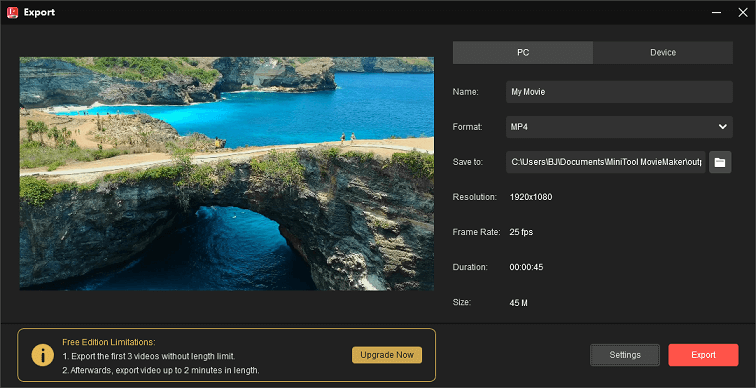
Task: Click the Name field containing My Movie
Action: coord(619,92)
